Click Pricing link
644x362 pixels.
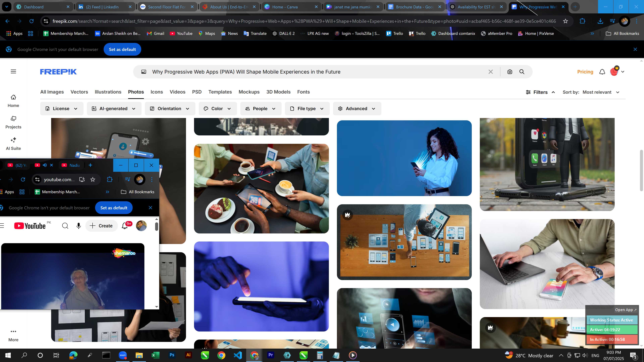pos(585,72)
